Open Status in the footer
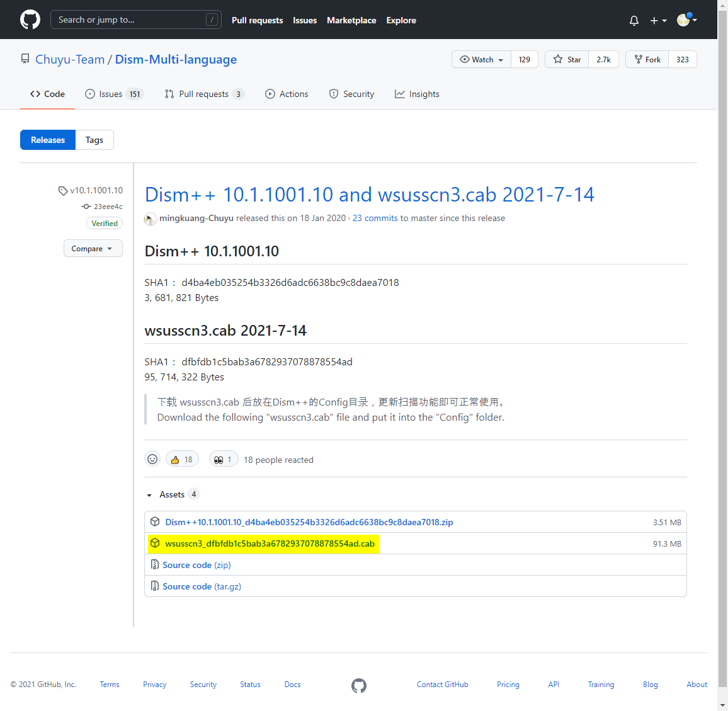728x711 pixels. (x=250, y=685)
